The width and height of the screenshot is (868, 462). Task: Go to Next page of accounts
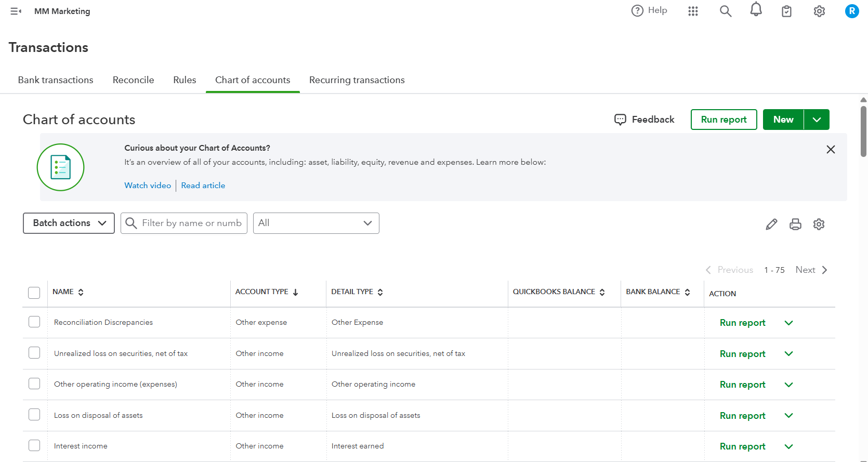coord(811,270)
